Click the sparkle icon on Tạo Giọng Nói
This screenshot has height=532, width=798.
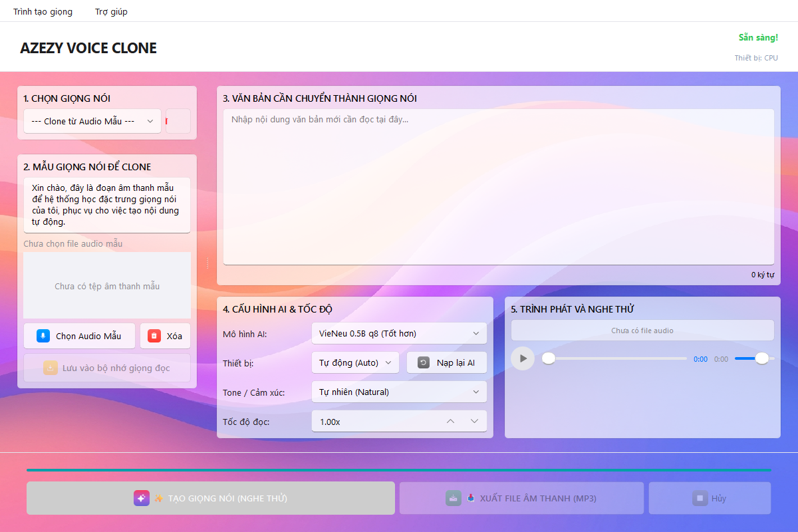click(x=142, y=498)
